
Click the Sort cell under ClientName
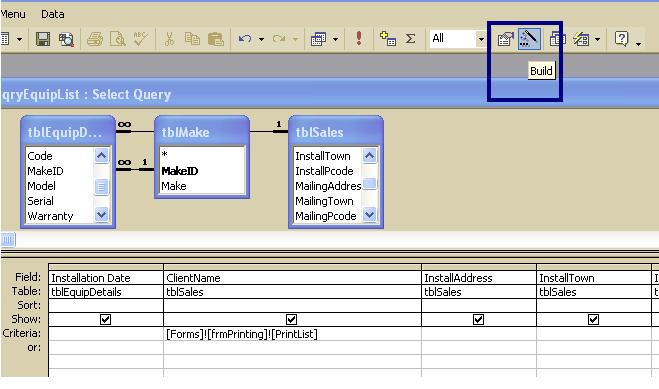point(292,305)
